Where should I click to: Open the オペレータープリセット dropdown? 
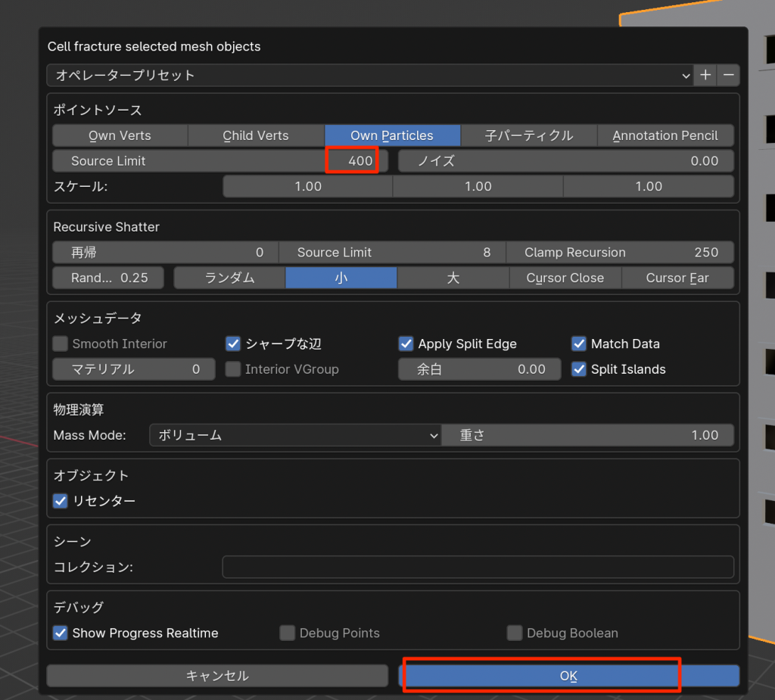tap(369, 75)
